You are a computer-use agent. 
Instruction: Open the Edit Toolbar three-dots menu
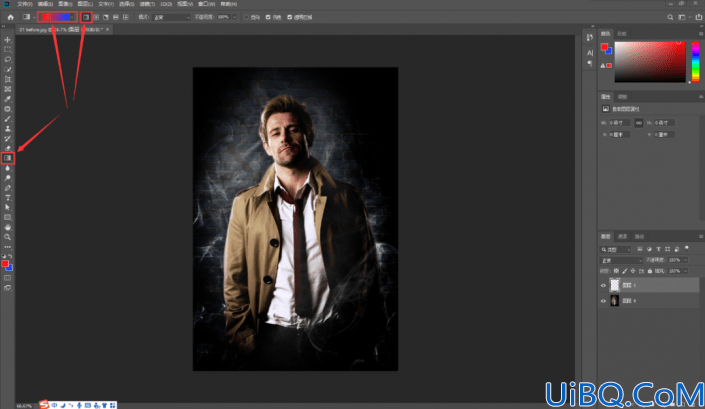(8, 247)
